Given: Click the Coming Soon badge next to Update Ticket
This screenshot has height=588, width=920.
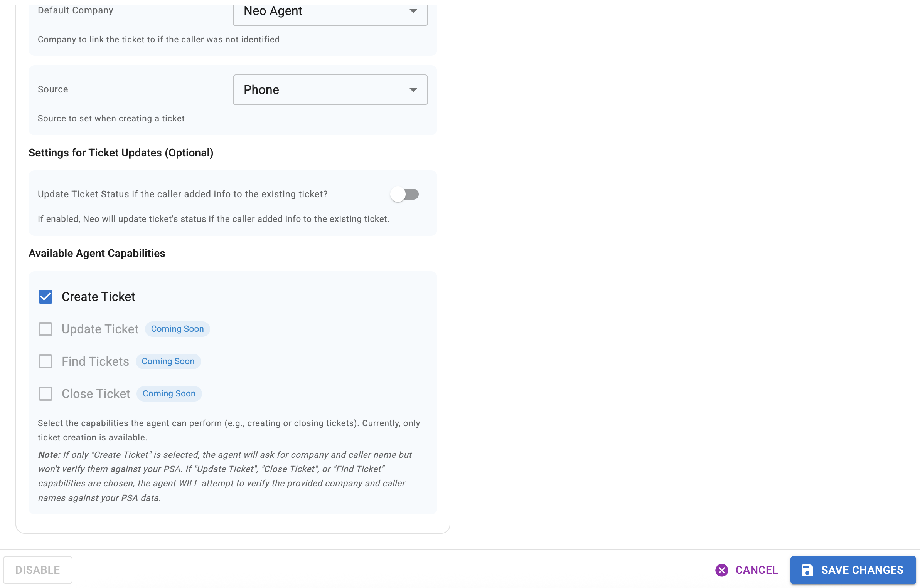Looking at the screenshot, I should click(x=177, y=329).
